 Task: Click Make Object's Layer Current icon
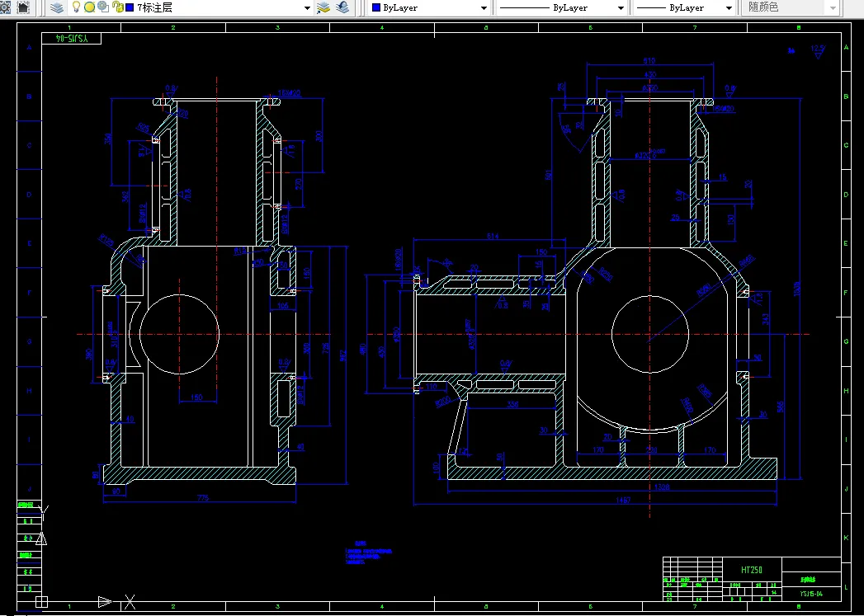click(x=323, y=7)
